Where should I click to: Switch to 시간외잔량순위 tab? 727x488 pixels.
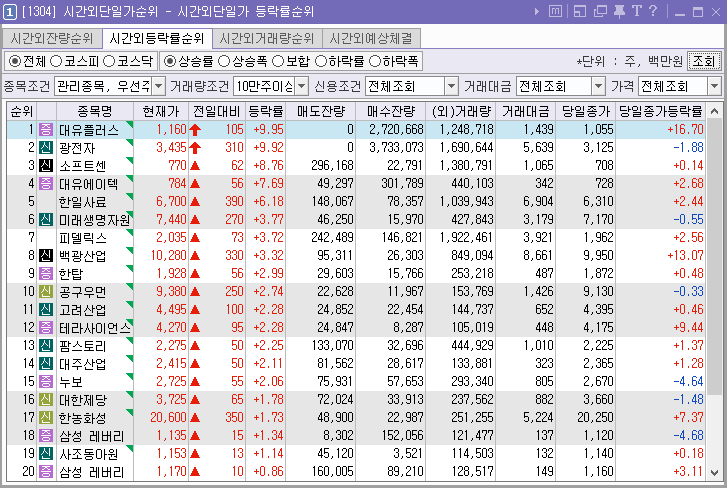click(52, 38)
